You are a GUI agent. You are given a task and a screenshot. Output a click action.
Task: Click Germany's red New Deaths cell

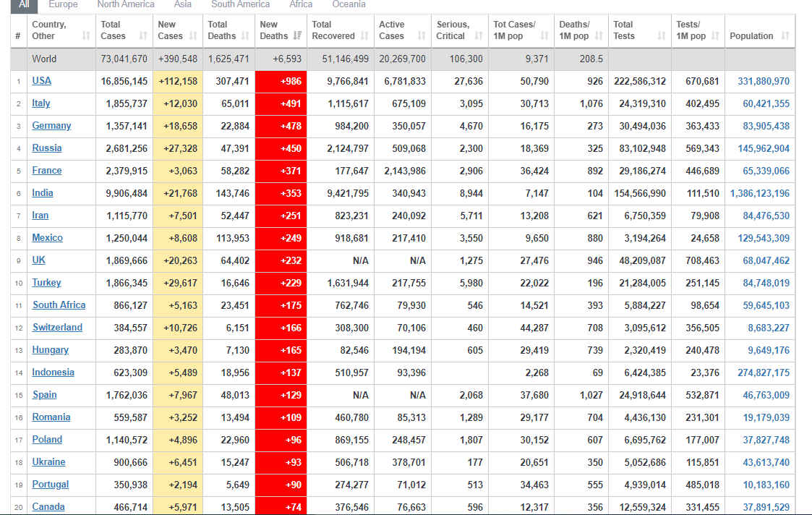(281, 126)
